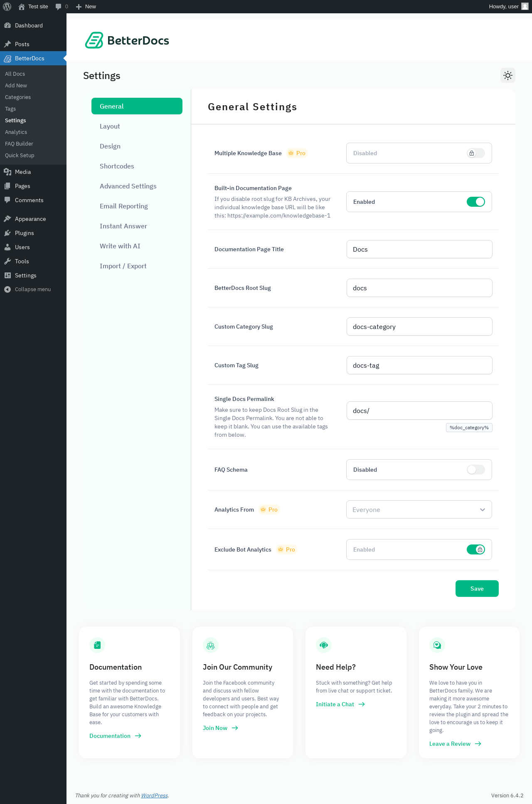
Task: Click the Media icon in sidebar
Action: click(x=7, y=172)
